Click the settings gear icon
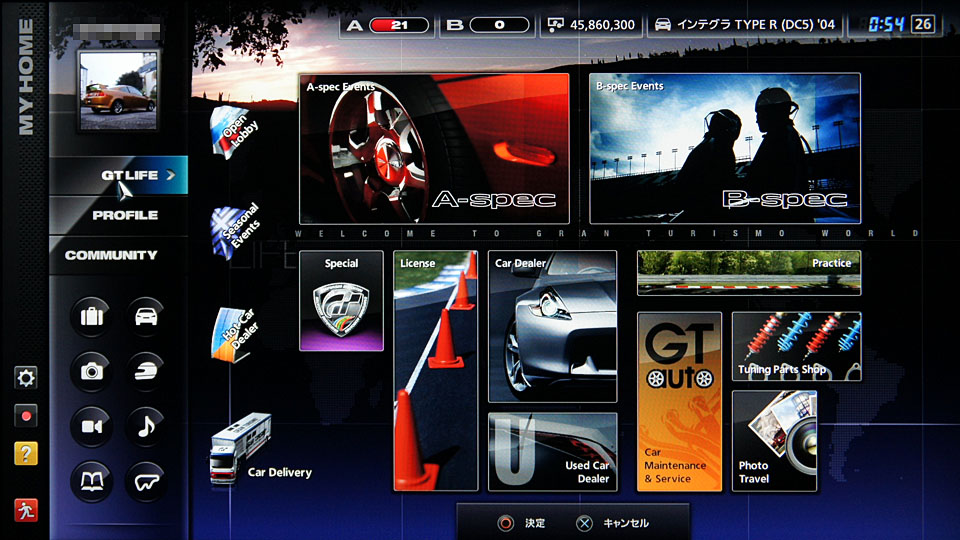Viewport: 960px width, 540px height. point(26,378)
